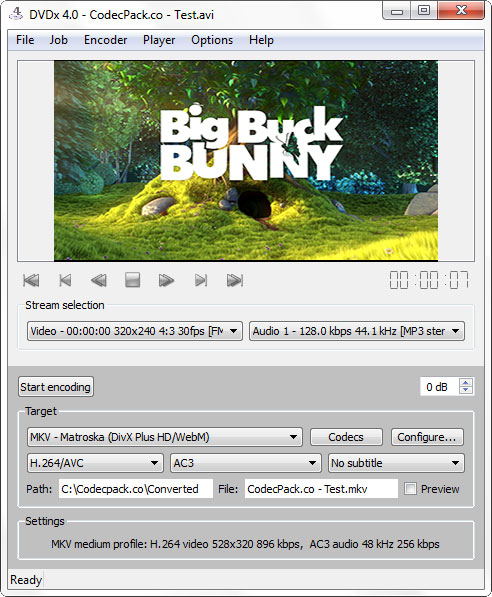Viewport: 492px width, 597px height.
Task: Fast forward the video playback
Action: pyautogui.click(x=166, y=280)
